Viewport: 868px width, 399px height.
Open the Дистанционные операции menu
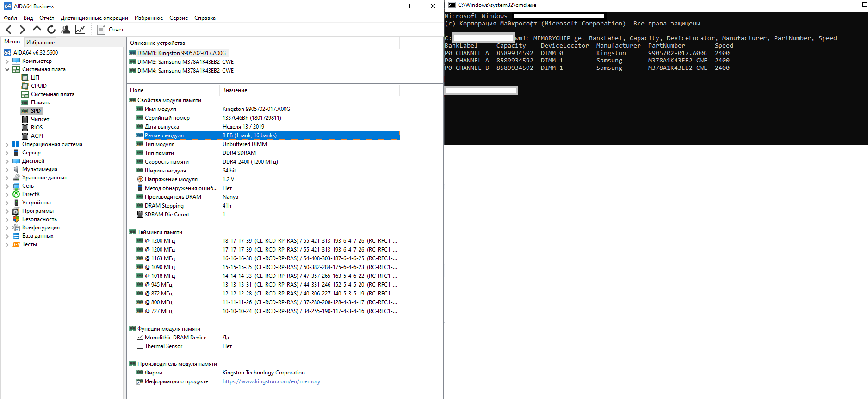[x=94, y=18]
